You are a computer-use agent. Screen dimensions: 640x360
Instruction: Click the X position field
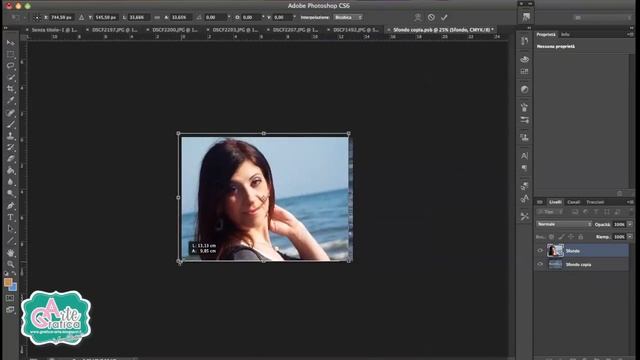(61, 18)
